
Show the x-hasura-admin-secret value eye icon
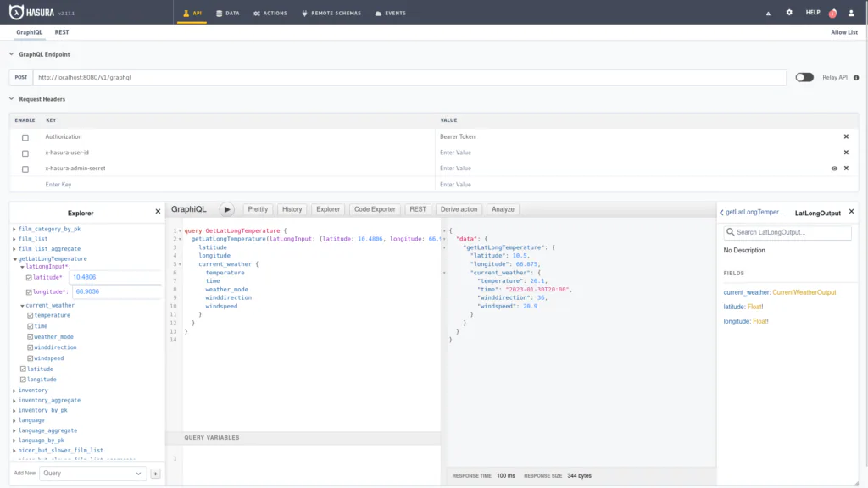point(834,169)
